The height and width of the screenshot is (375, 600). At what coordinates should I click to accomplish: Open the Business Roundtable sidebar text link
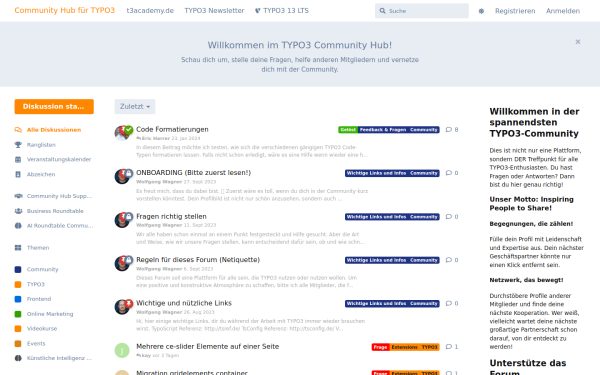pos(55,211)
